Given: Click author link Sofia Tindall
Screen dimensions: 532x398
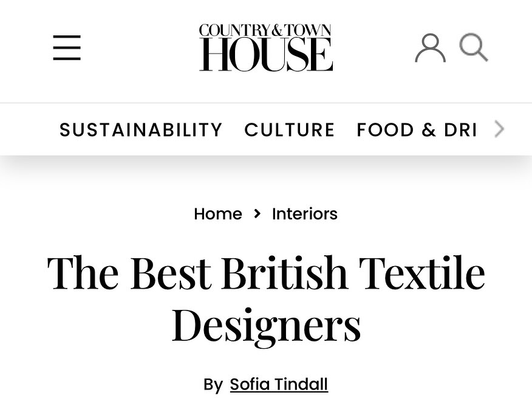Looking at the screenshot, I should (279, 384).
